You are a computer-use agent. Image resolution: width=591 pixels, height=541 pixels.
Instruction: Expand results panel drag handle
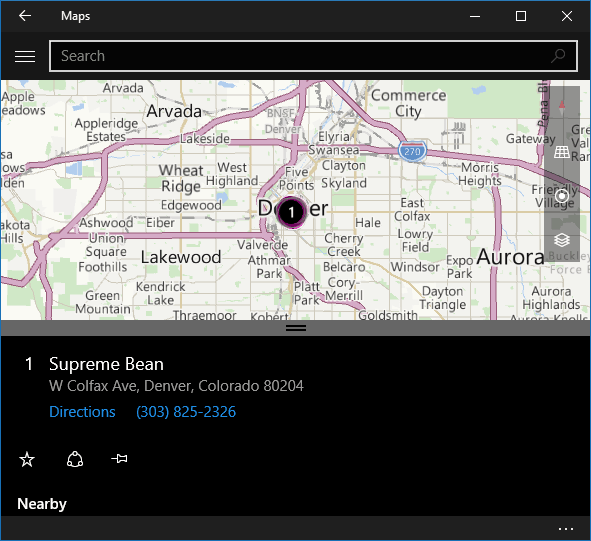(x=296, y=328)
